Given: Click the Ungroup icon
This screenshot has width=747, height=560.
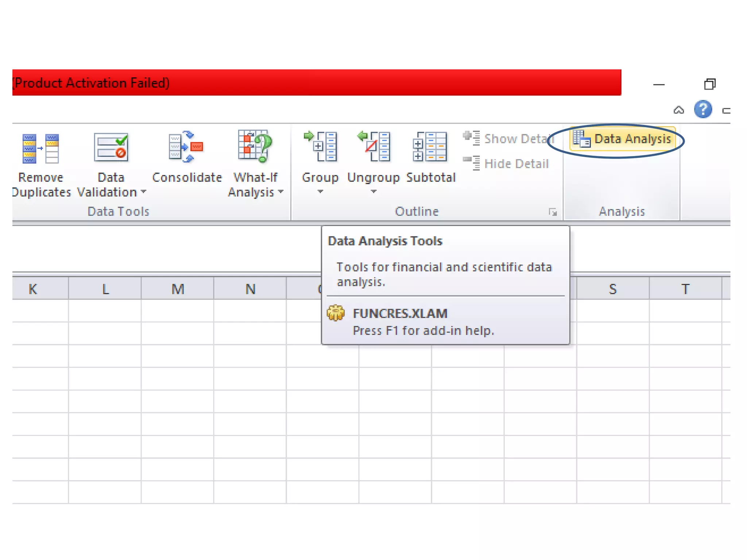Looking at the screenshot, I should pyautogui.click(x=373, y=147).
